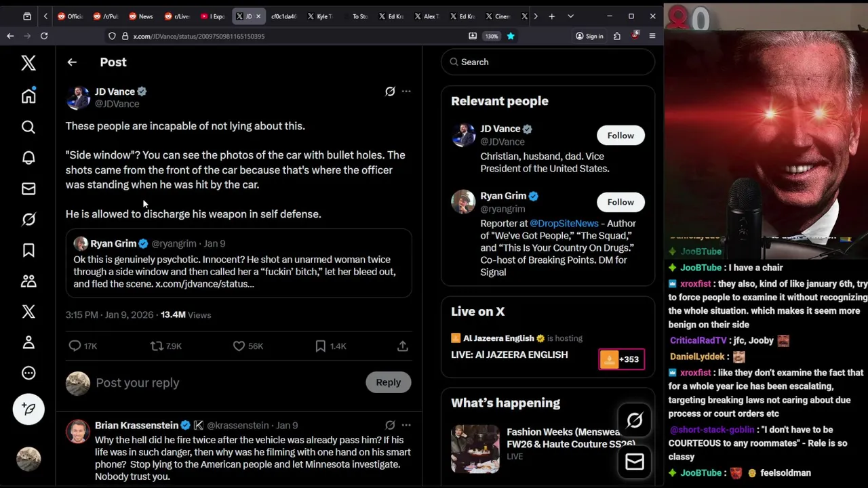Viewport: 868px width, 488px height.
Task: Open Communities in the left sidebar
Action: (x=28, y=281)
